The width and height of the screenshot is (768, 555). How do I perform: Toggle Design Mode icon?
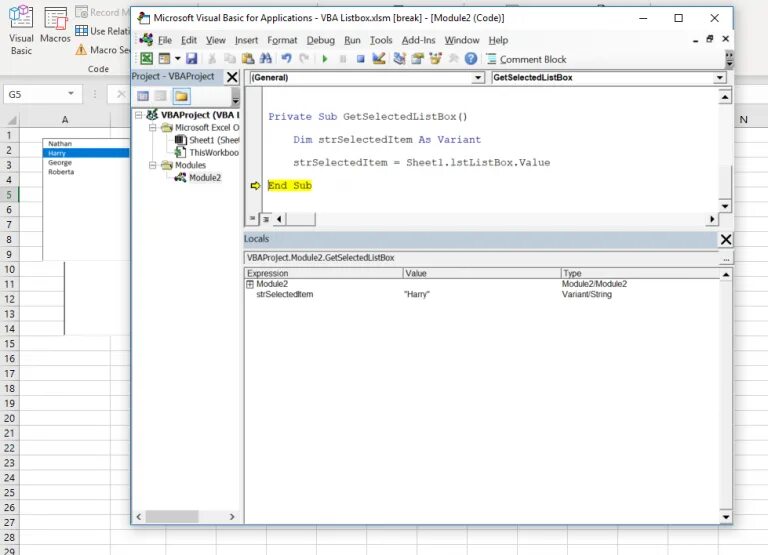coord(378,59)
